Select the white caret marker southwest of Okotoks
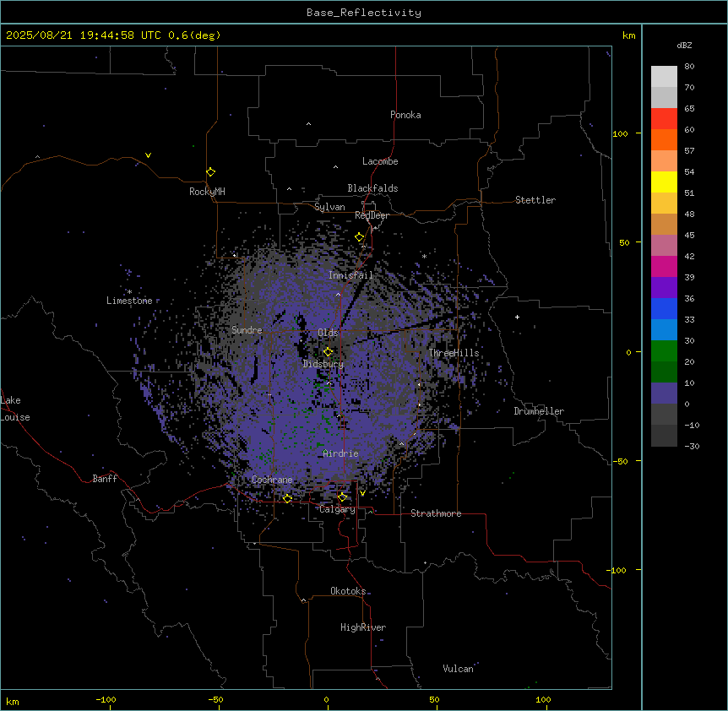Screen dimensions: 728x711 304,600
